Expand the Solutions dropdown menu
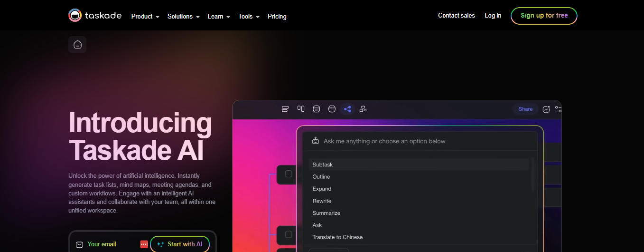The image size is (644, 252). pyautogui.click(x=184, y=16)
